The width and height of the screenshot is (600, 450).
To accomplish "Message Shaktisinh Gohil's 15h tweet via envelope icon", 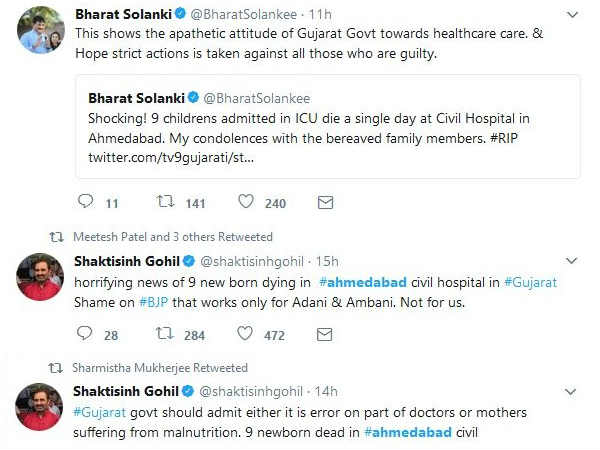I will click(325, 335).
